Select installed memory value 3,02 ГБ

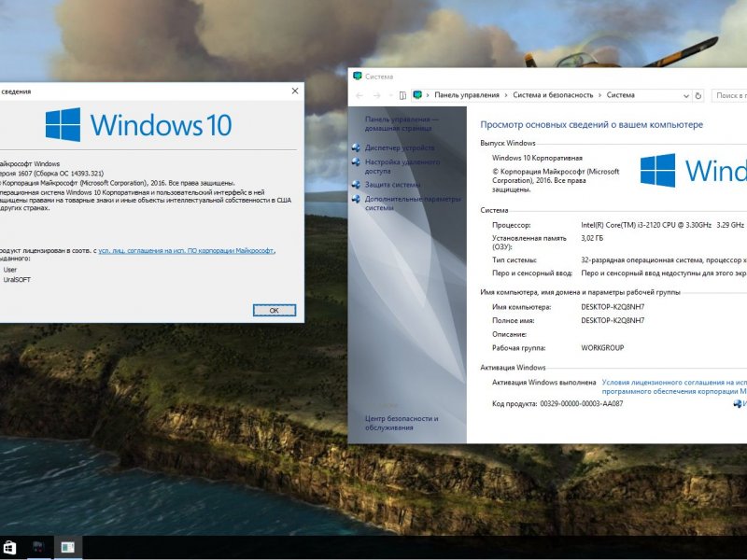pyautogui.click(x=592, y=238)
